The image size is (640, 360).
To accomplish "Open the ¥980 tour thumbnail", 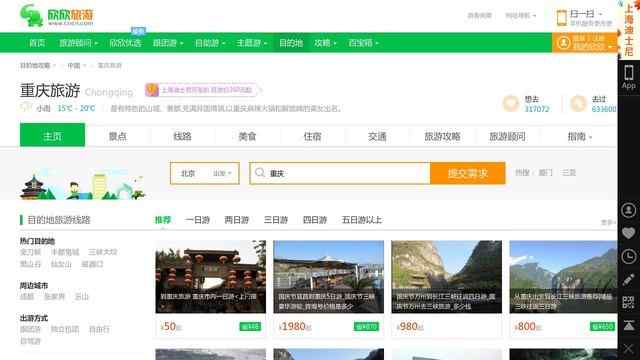I will (447, 277).
